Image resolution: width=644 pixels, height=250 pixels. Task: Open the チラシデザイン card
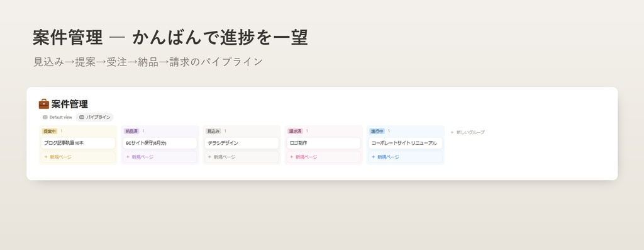click(241, 143)
